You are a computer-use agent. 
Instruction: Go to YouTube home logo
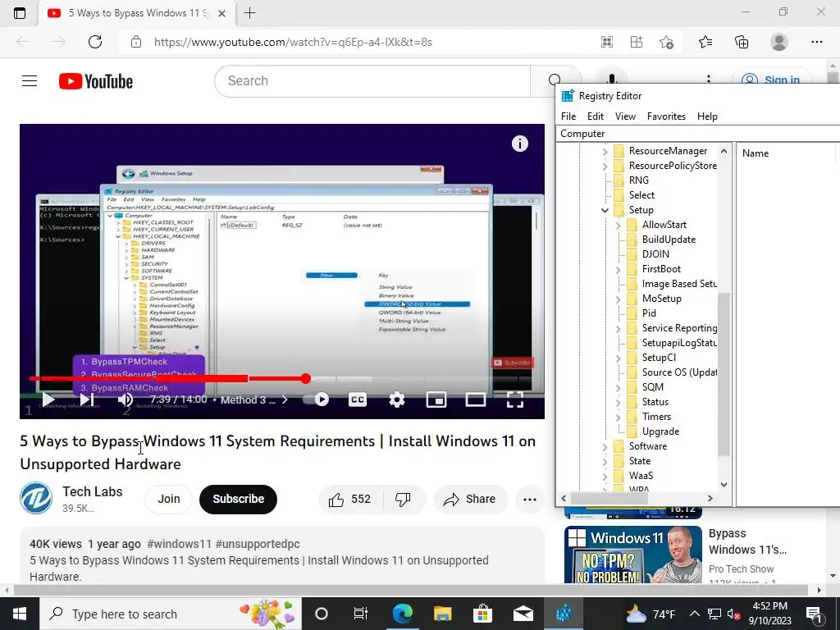pos(96,81)
